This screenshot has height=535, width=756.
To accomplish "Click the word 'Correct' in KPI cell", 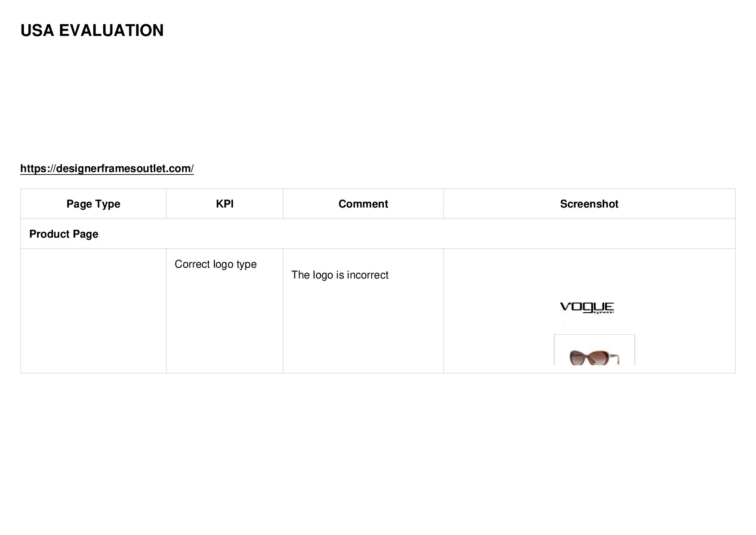I will [192, 264].
